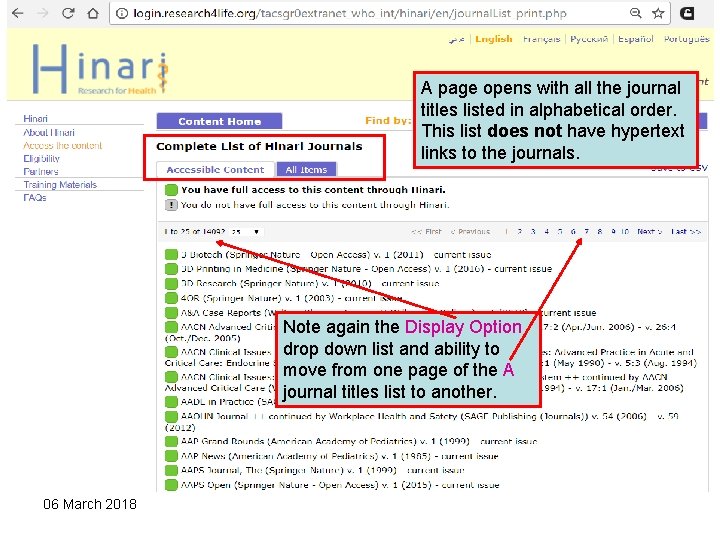Reload the page with refresh icon
The height and width of the screenshot is (540, 720).
tap(68, 13)
